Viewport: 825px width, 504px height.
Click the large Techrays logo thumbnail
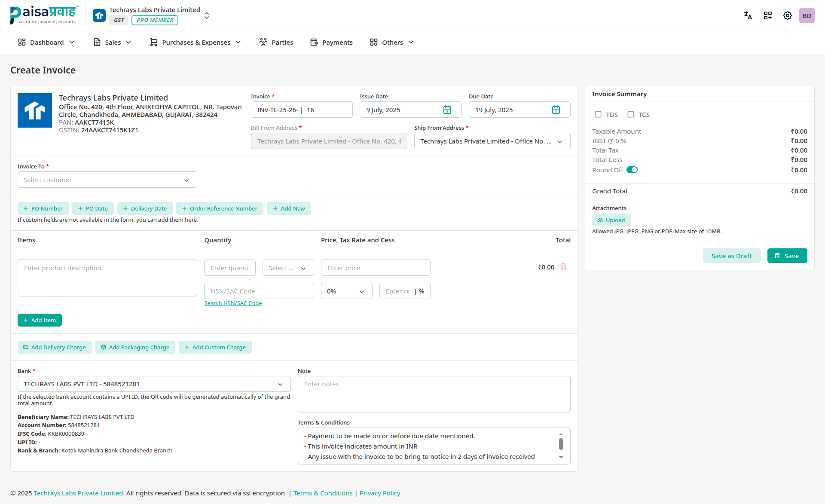tap(35, 110)
